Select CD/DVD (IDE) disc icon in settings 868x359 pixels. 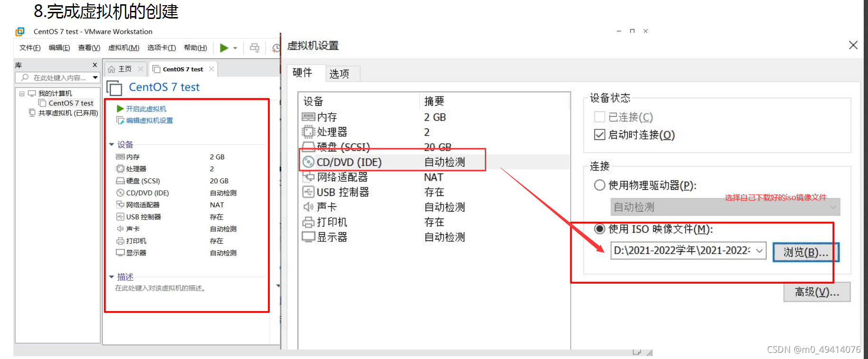pyautogui.click(x=309, y=162)
